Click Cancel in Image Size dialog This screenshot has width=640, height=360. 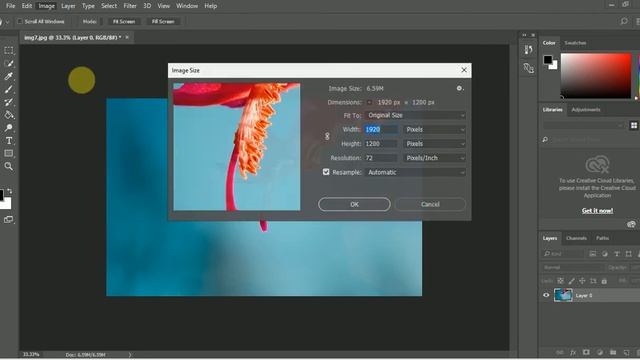point(430,204)
